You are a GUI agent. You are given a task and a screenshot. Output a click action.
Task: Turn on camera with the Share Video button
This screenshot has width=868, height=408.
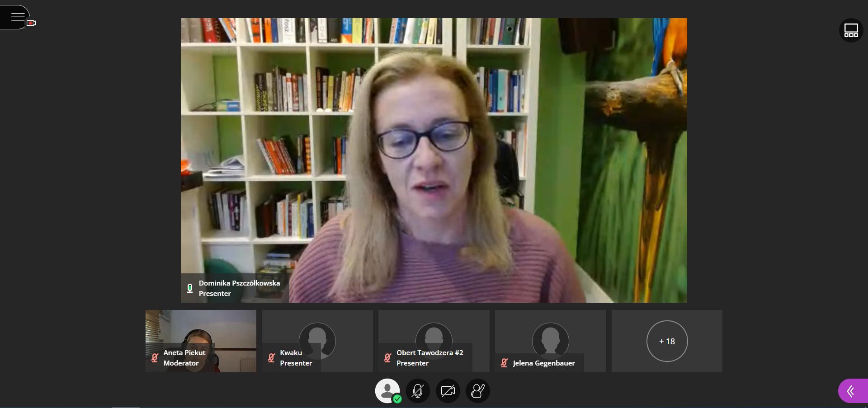(x=448, y=391)
